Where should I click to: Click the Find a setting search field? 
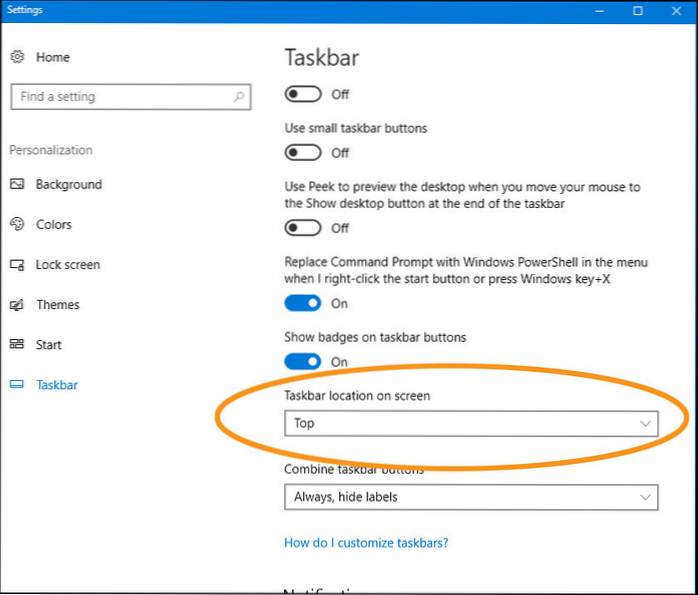pos(120,97)
